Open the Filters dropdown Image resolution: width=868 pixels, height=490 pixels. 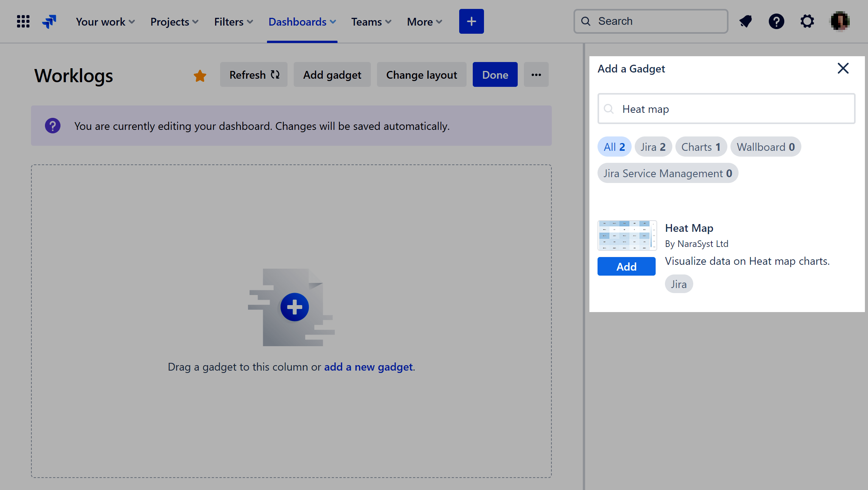pyautogui.click(x=233, y=22)
